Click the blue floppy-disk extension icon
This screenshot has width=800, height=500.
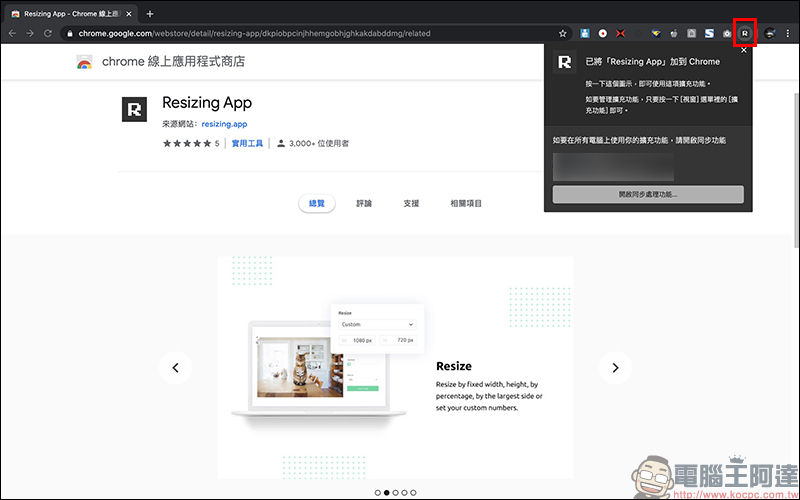(585, 34)
